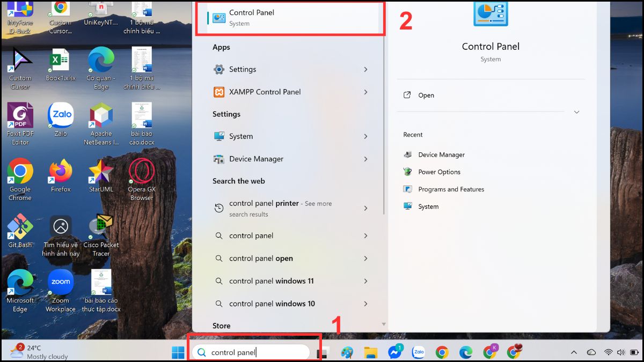Expand more actions chevron below Open
The height and width of the screenshot is (362, 644).
(576, 112)
